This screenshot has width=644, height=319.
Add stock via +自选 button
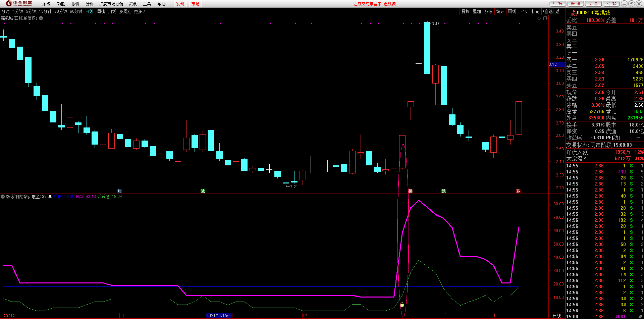pos(547,11)
